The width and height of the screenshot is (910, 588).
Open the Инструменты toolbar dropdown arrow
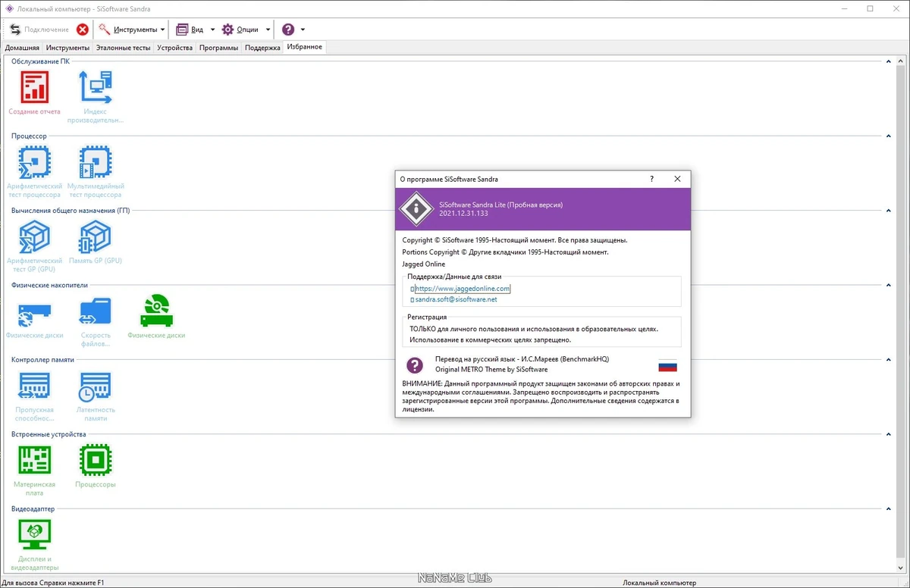(163, 30)
